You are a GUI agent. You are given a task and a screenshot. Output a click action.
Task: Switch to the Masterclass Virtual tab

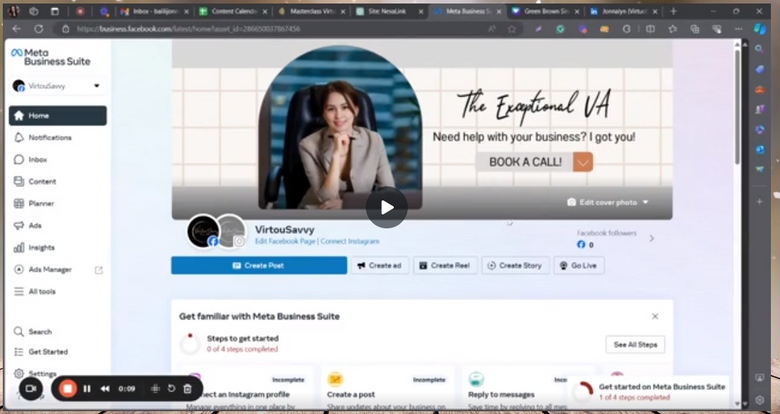(311, 11)
